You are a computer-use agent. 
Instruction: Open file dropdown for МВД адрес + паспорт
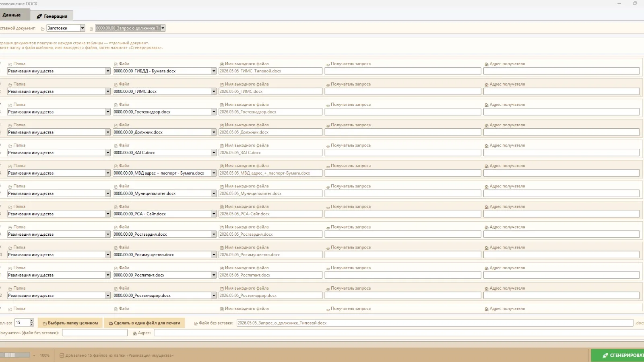click(214, 173)
